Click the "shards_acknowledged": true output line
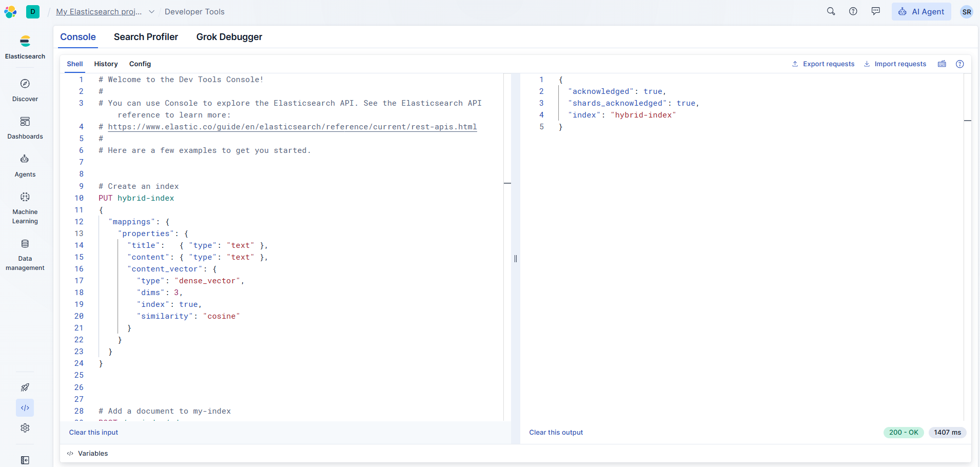 click(x=634, y=103)
